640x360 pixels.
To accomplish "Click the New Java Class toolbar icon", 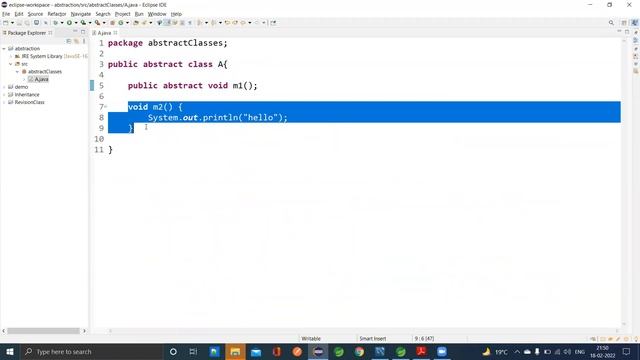I will point(121,23).
